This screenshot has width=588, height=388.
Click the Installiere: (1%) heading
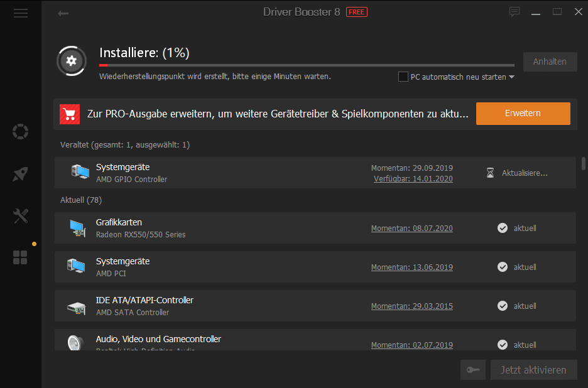click(x=144, y=53)
